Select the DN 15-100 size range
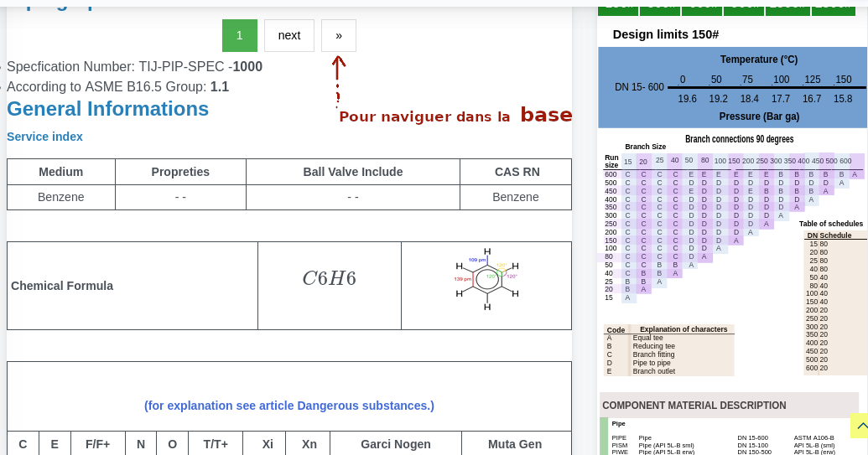This screenshot has height=455, width=868. (x=753, y=445)
